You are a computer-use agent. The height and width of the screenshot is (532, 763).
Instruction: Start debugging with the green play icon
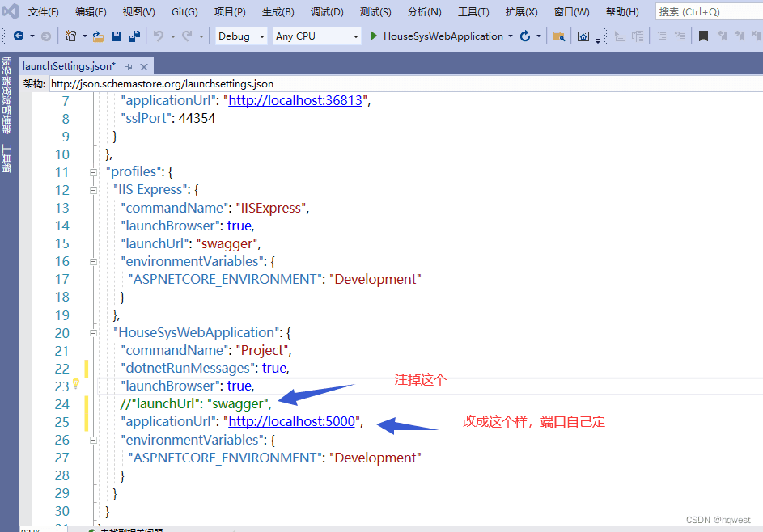(373, 36)
